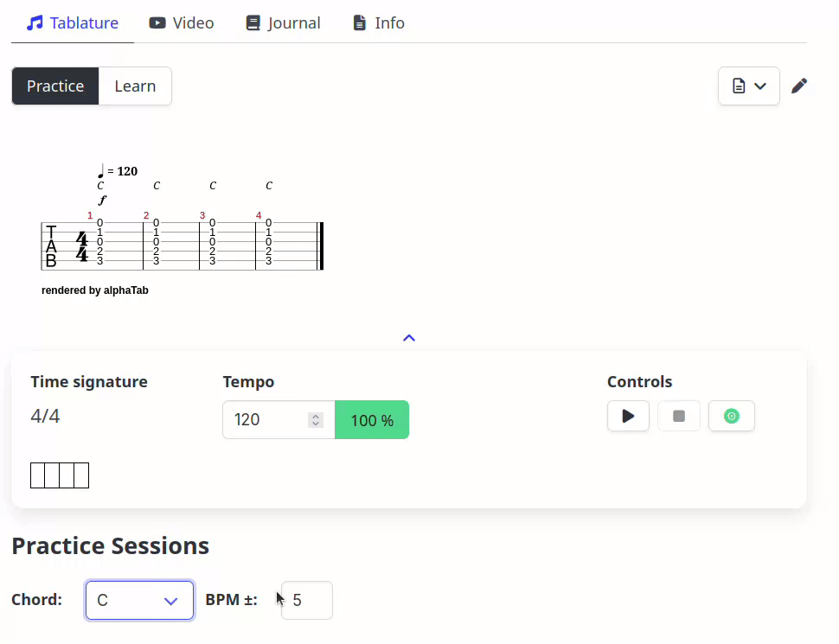Switch to the Info tab
The width and height of the screenshot is (839, 644).
(378, 22)
